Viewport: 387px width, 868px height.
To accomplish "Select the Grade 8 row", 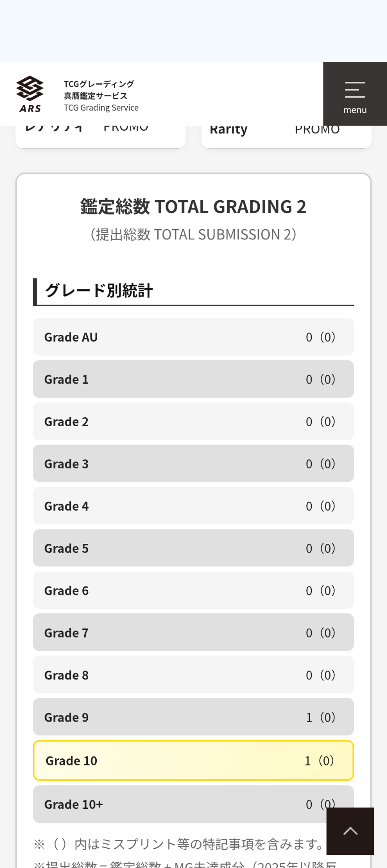I will point(193,675).
